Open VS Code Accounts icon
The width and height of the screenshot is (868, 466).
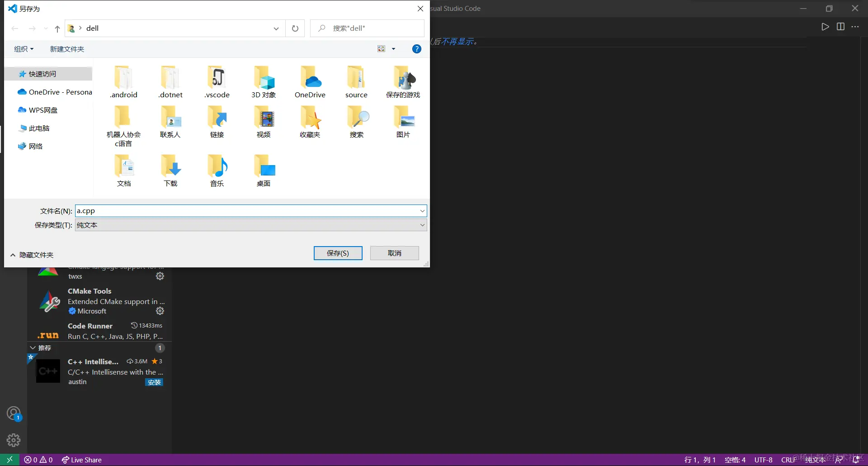14,414
